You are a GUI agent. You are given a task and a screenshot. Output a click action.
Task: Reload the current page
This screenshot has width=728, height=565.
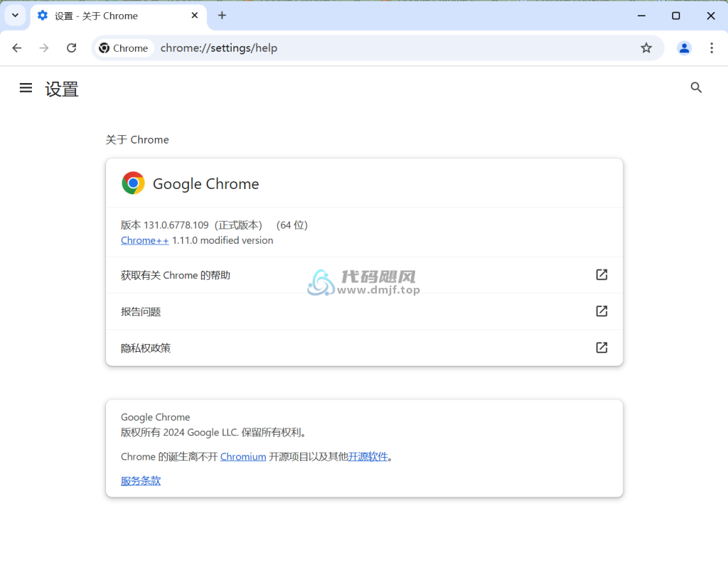pyautogui.click(x=72, y=48)
